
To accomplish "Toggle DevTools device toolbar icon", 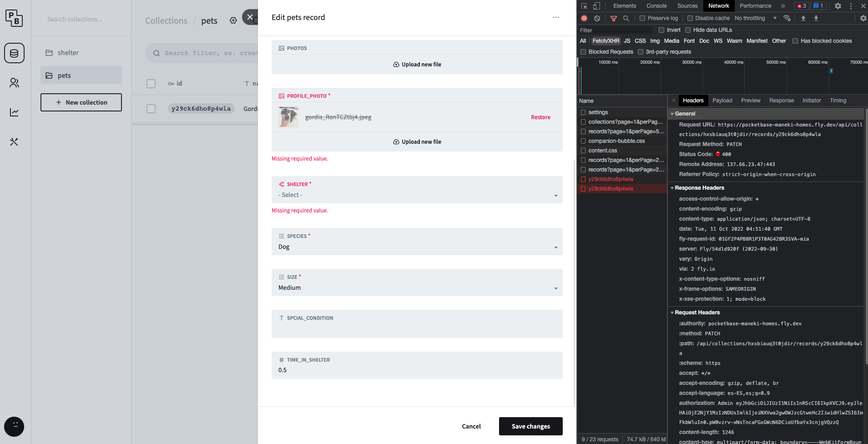I will point(596,6).
